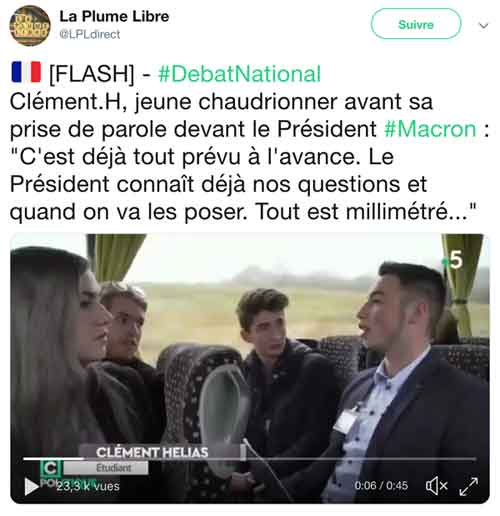Play the video with the play icon
Image resolution: width=500 pixels, height=516 pixels.
[x=32, y=486]
